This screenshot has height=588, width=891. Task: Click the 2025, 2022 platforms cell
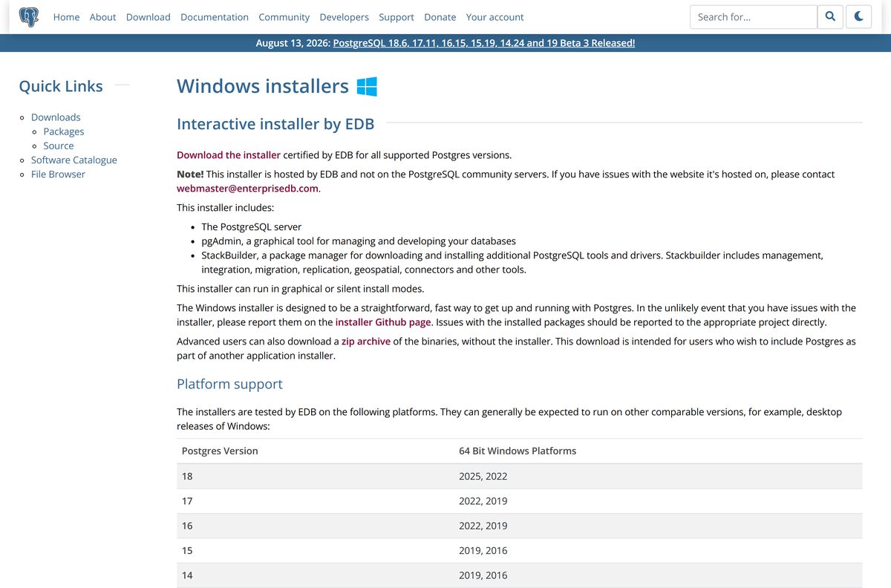pyautogui.click(x=659, y=476)
